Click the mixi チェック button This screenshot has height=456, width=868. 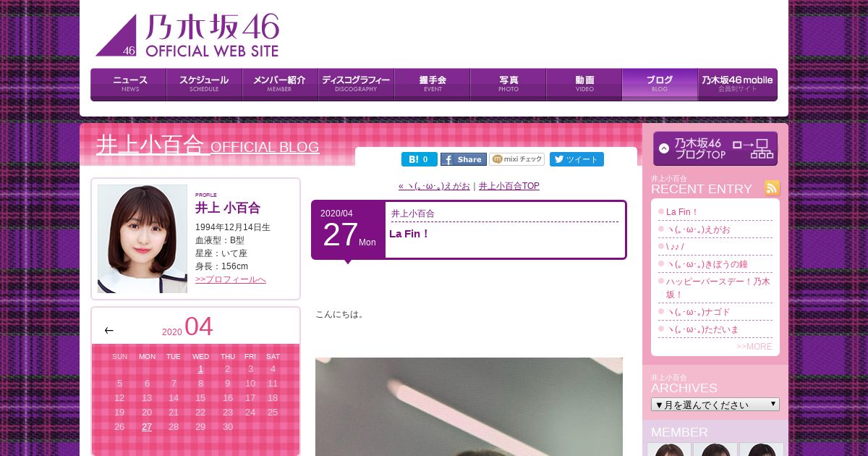(x=517, y=159)
